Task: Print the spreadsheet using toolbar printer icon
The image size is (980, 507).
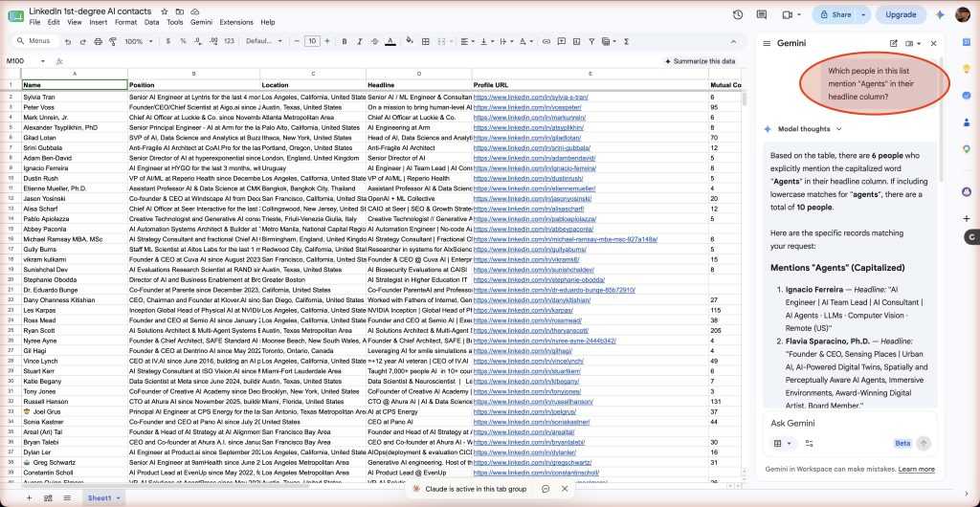Action: 98,42
